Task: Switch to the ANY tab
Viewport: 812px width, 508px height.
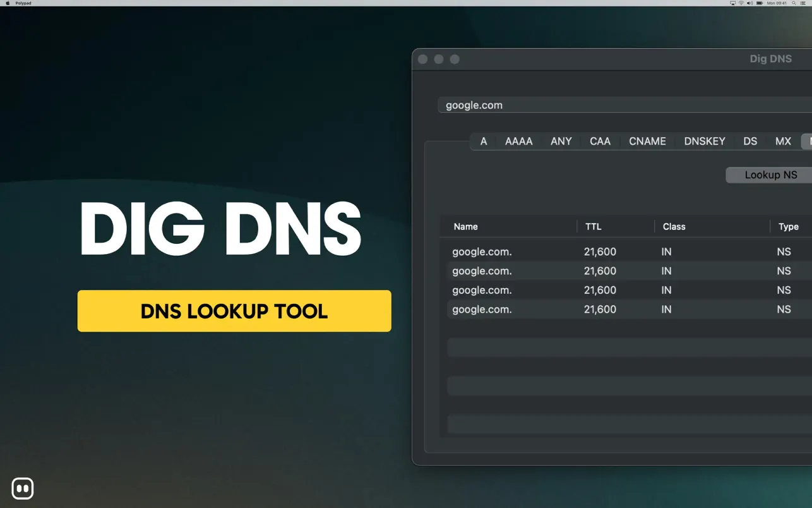Action: pos(561,141)
